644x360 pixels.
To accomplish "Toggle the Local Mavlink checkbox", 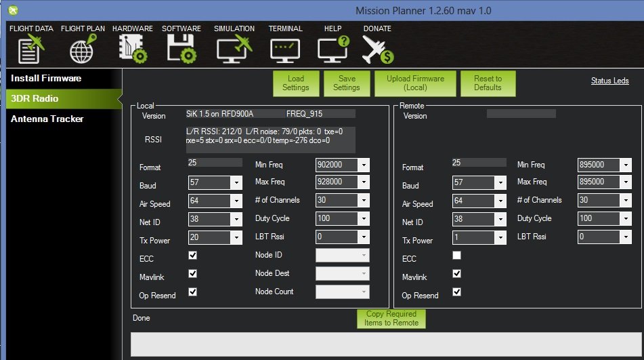I will point(192,274).
